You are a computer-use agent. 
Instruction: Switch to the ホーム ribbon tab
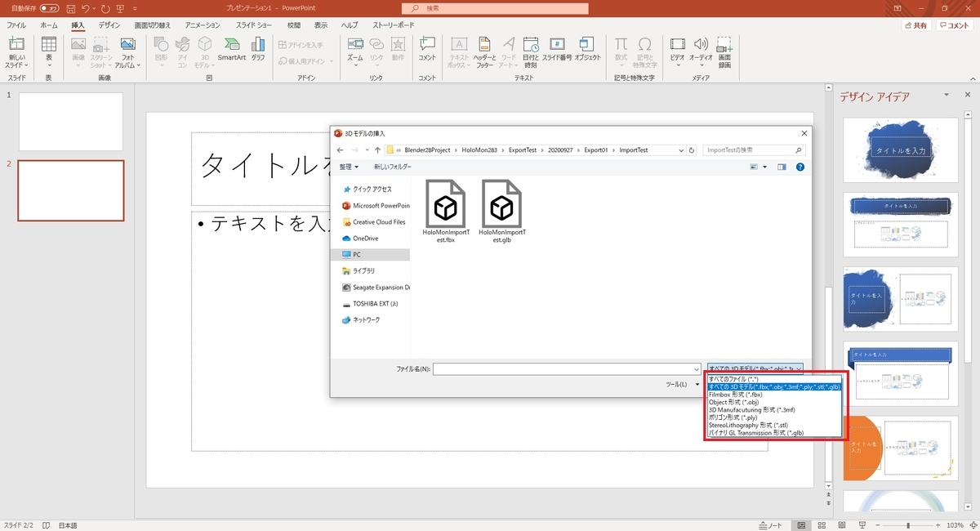49,25
